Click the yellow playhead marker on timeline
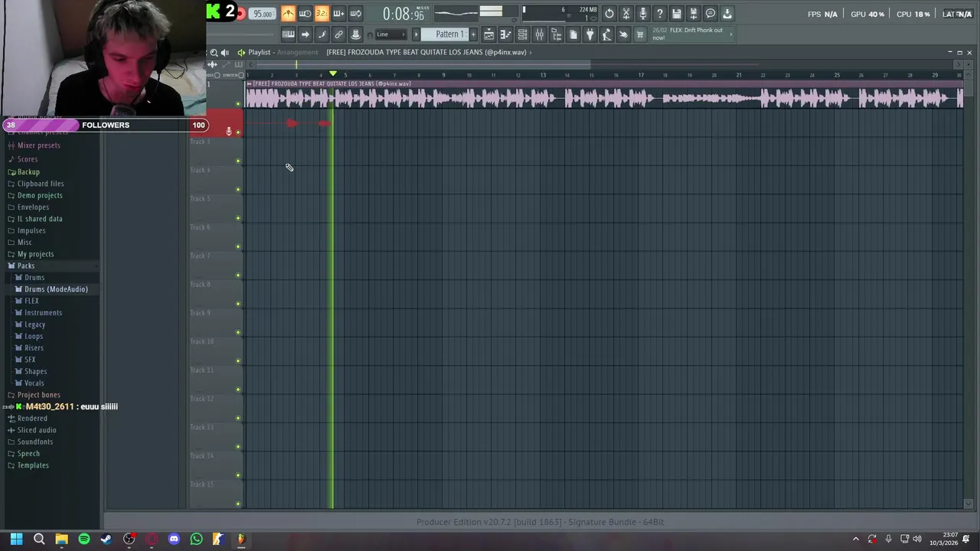980x551 pixels. 333,73
